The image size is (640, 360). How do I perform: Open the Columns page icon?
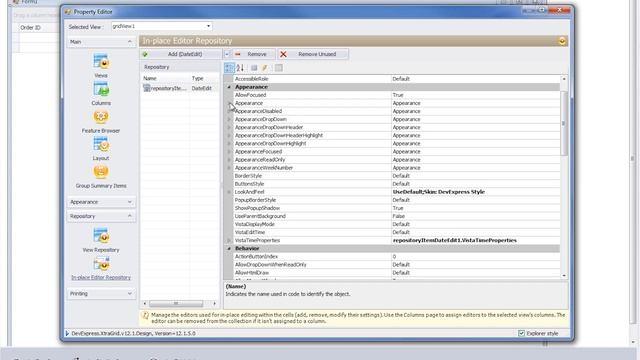click(101, 89)
